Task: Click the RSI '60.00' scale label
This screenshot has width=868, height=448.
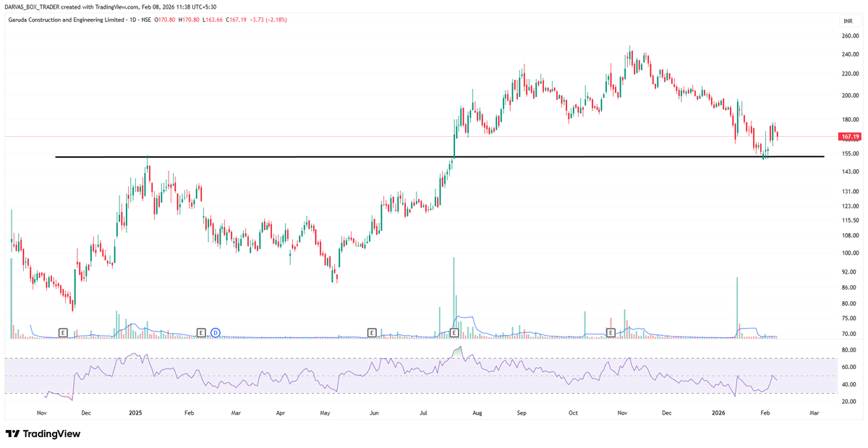Action: pos(851,367)
